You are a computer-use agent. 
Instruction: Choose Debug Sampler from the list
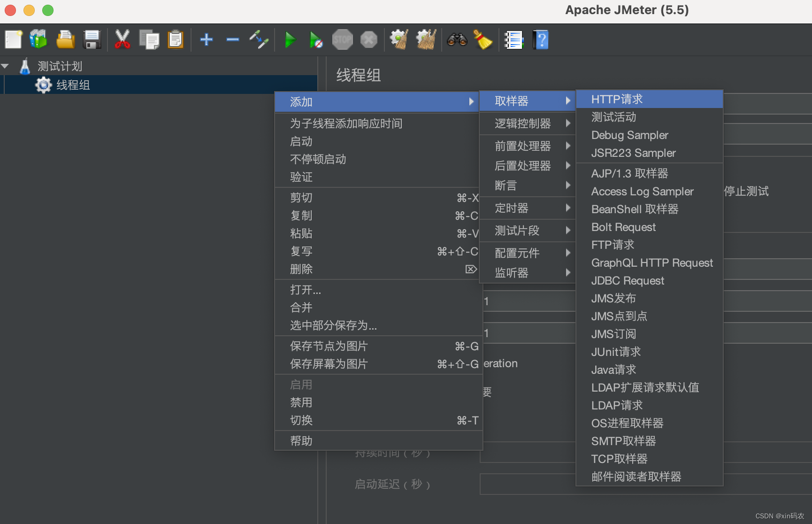629,135
